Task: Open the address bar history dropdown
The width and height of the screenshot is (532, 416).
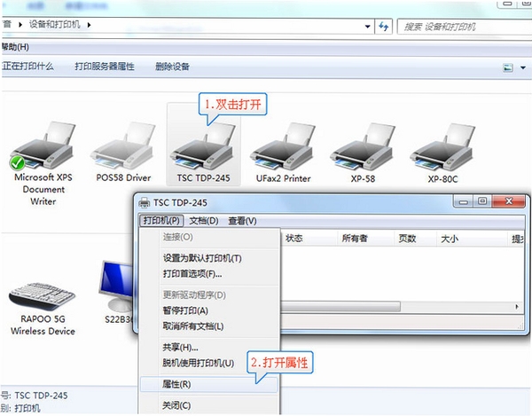Action: point(367,26)
